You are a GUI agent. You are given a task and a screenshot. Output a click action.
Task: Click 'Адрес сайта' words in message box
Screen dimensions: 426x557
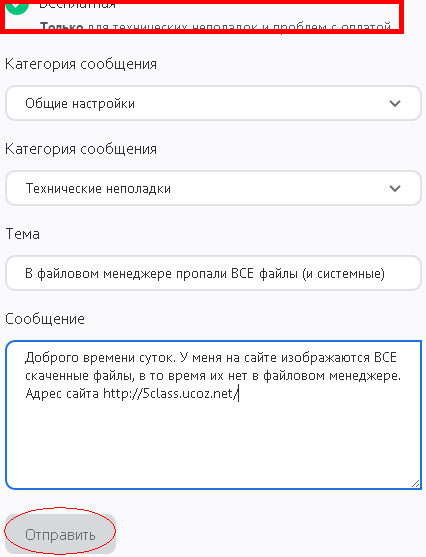point(62,394)
